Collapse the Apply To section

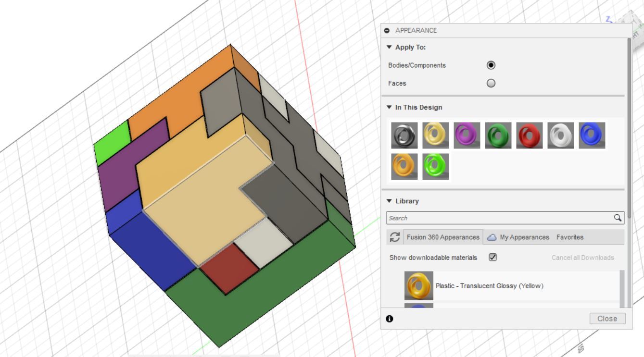pos(390,48)
